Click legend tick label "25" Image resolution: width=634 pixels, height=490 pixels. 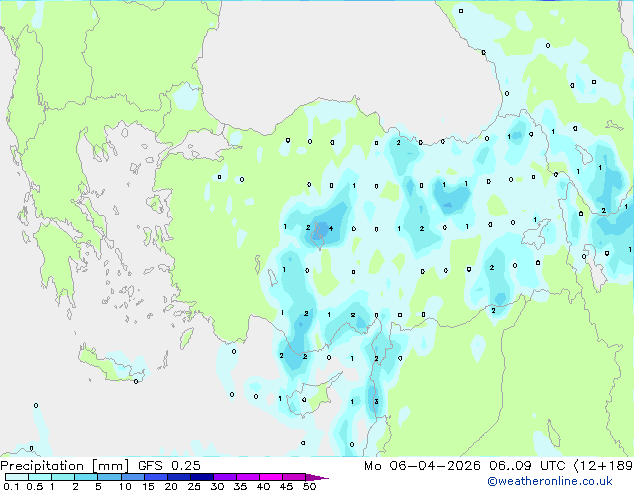194,486
